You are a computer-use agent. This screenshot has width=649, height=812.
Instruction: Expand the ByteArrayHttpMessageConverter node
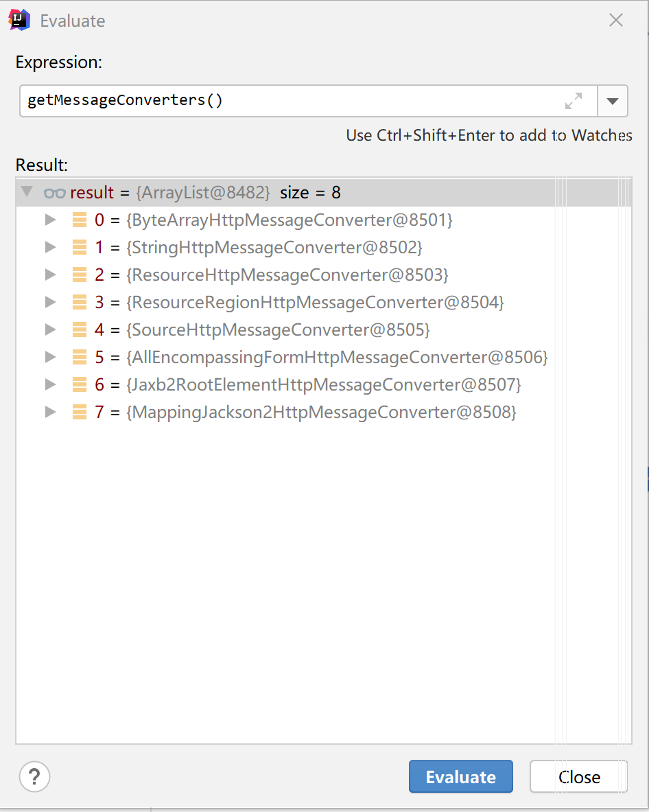tap(50, 220)
